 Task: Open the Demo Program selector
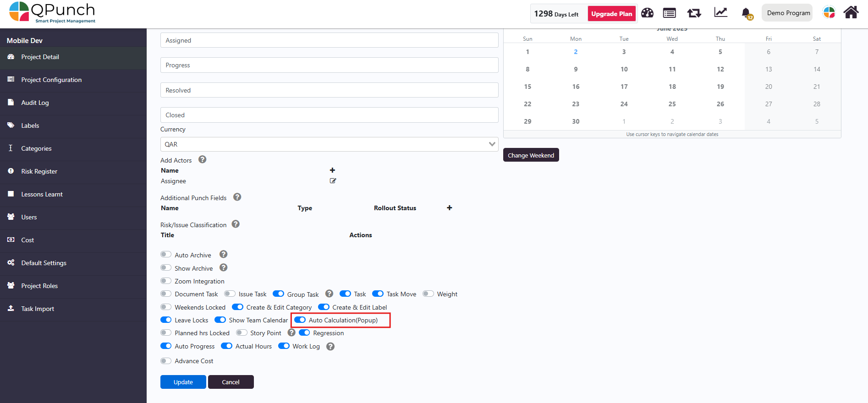pos(787,13)
